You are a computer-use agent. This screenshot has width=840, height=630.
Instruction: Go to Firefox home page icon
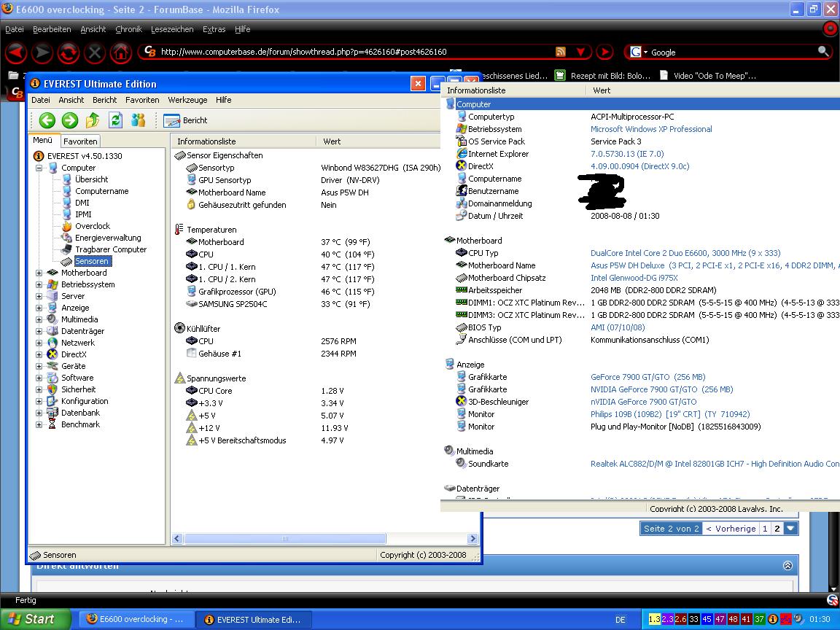(x=120, y=52)
